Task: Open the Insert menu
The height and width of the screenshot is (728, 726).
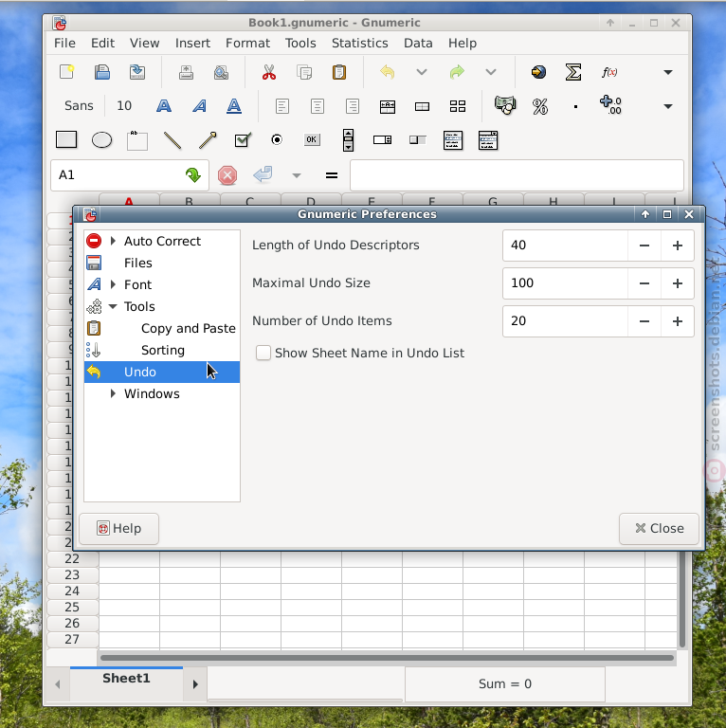Action: click(192, 44)
